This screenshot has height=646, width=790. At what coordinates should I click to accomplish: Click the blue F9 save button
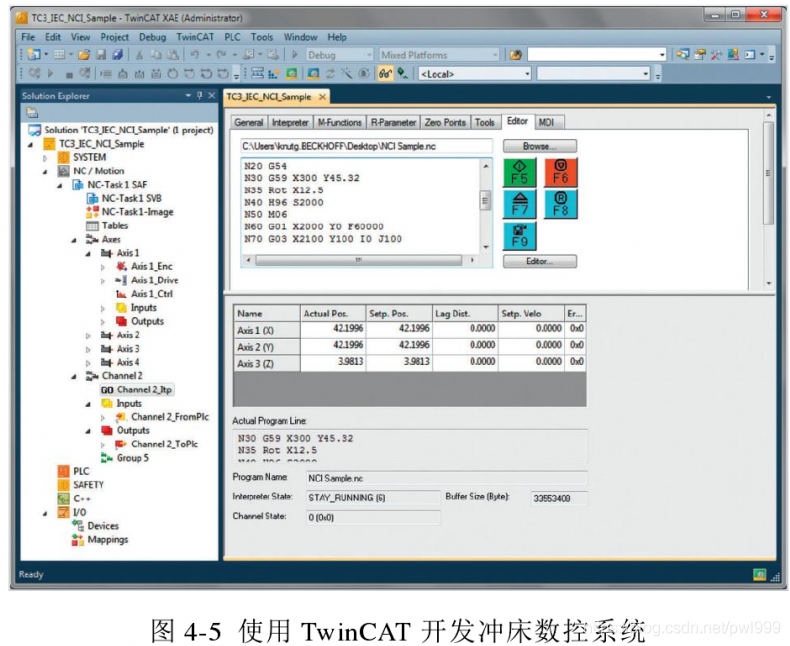point(519,235)
